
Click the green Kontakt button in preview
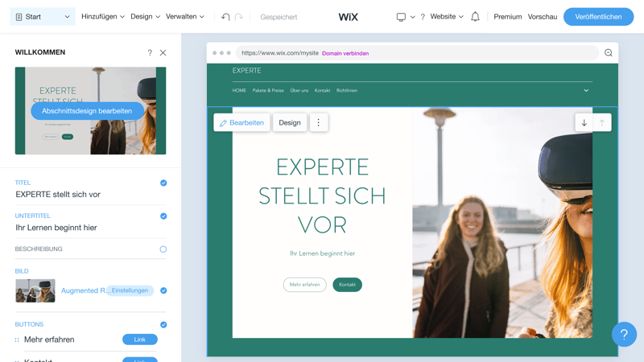(347, 285)
